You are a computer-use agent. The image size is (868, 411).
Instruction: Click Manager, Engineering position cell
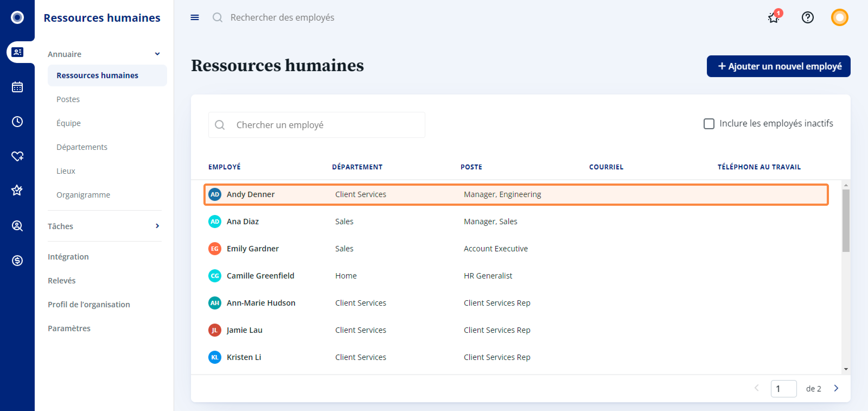click(502, 194)
